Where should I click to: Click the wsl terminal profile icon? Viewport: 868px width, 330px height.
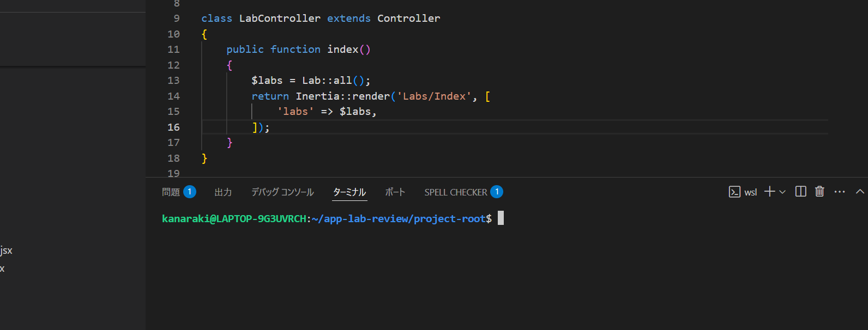pyautogui.click(x=734, y=192)
